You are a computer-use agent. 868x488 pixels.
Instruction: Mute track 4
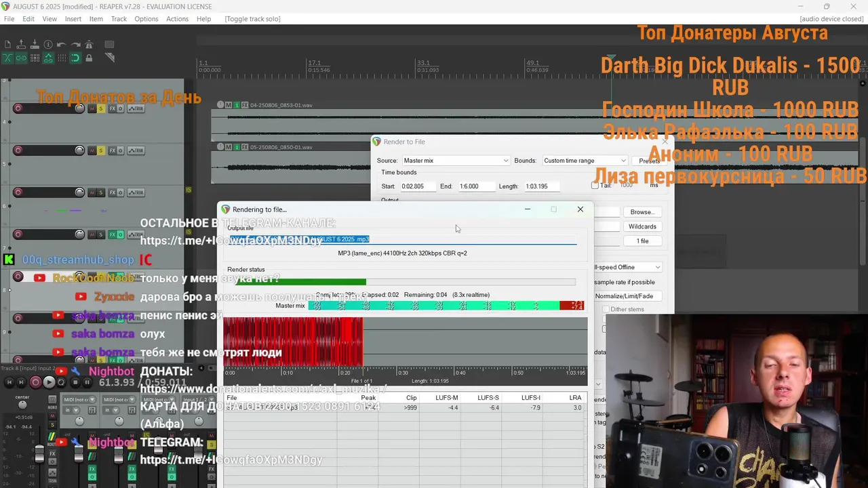click(92, 108)
